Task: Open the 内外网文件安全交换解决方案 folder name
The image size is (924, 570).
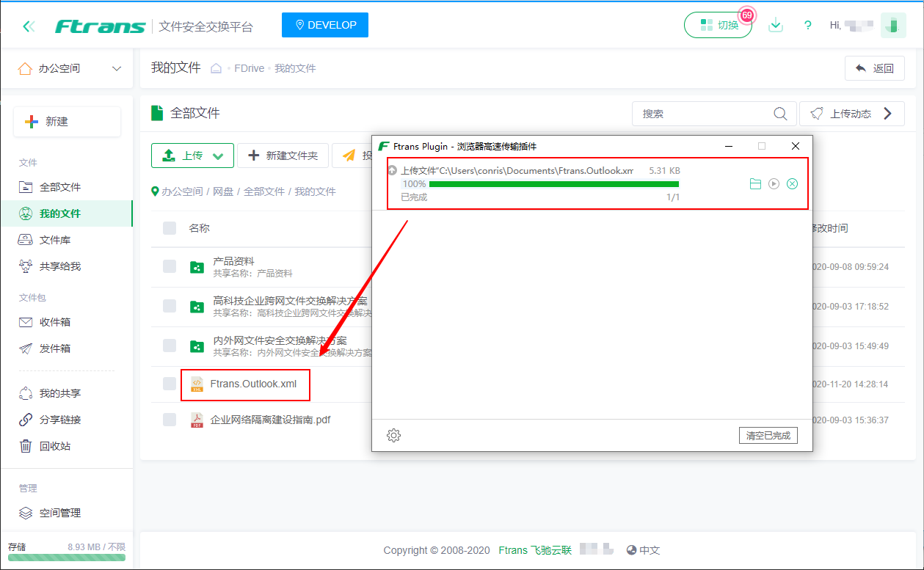Action: pyautogui.click(x=280, y=340)
